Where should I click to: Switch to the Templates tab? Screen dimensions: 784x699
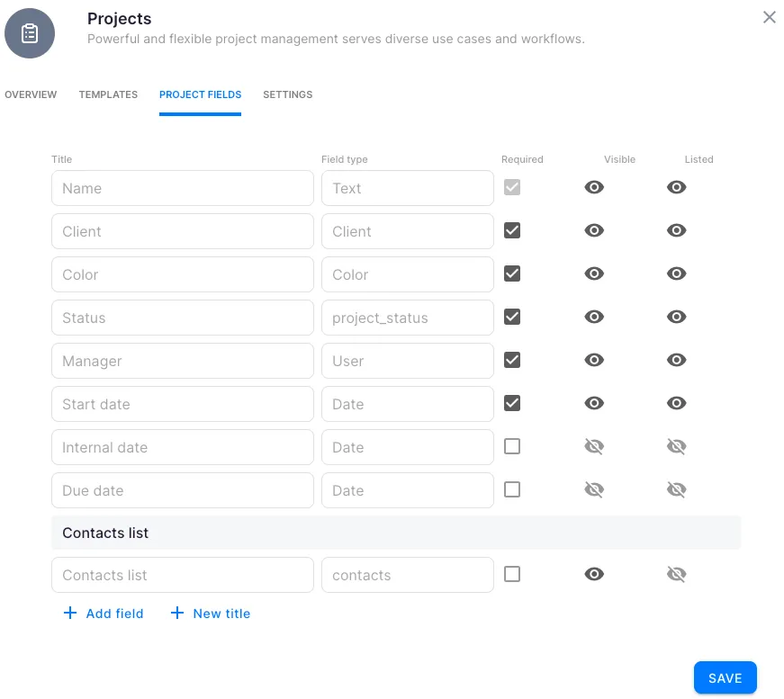(x=108, y=94)
